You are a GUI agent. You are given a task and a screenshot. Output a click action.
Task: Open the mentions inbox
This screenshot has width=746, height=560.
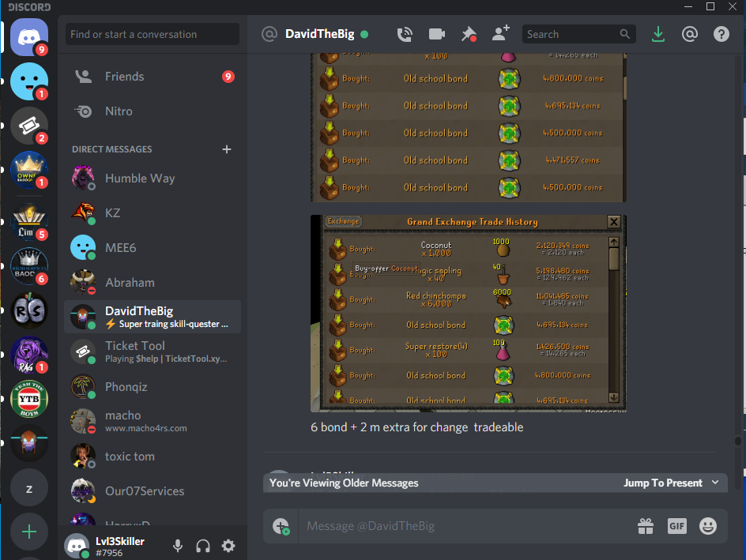(689, 34)
